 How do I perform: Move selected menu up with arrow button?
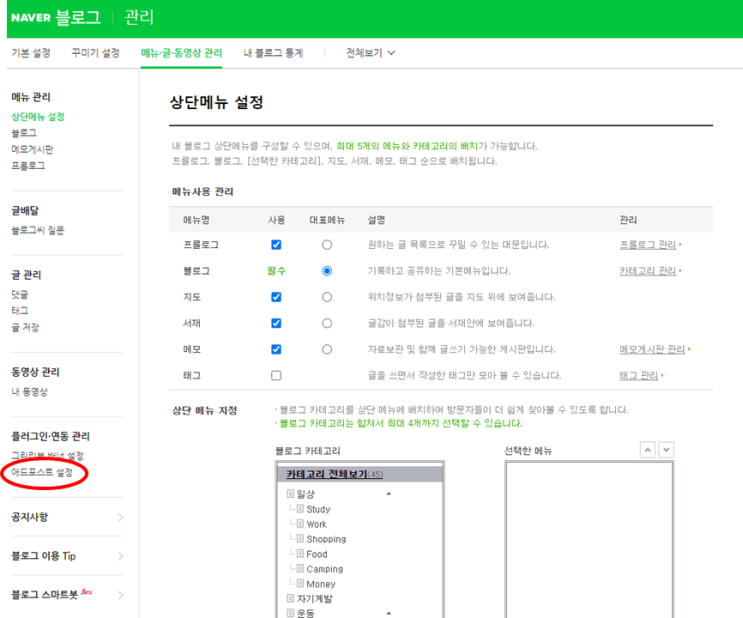tap(648, 450)
